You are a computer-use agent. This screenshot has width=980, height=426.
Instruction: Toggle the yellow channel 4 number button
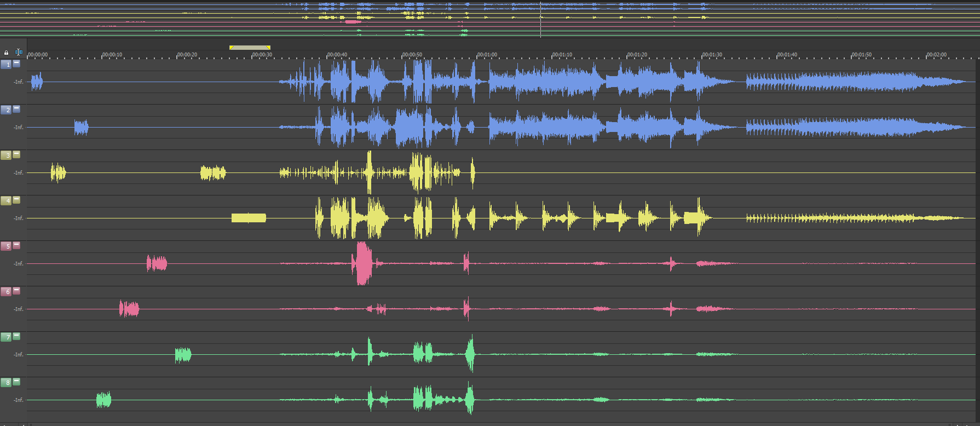(6, 201)
